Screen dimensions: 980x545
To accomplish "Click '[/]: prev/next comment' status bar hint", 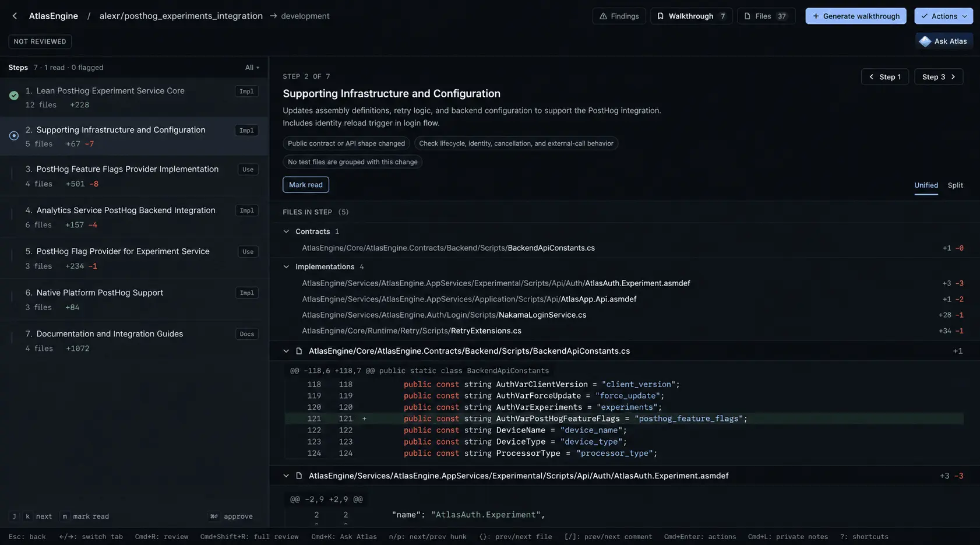I will tap(608, 537).
